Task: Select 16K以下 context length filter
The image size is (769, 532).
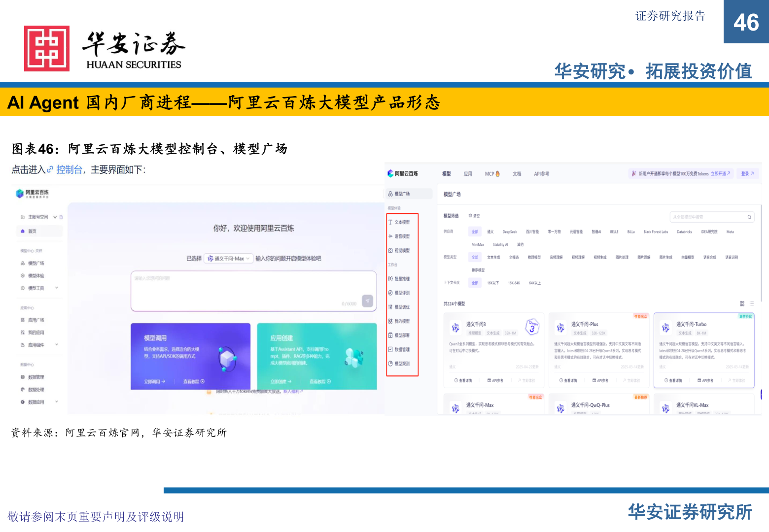Action: 493,283
